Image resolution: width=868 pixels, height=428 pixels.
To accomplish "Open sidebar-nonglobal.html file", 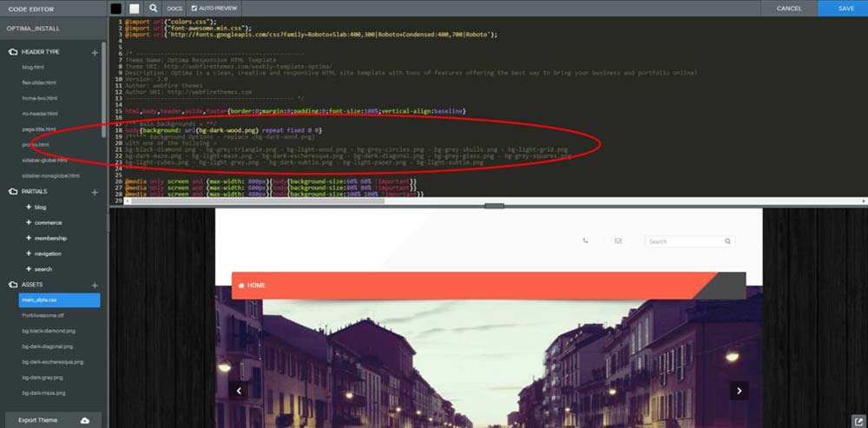I will (x=50, y=175).
